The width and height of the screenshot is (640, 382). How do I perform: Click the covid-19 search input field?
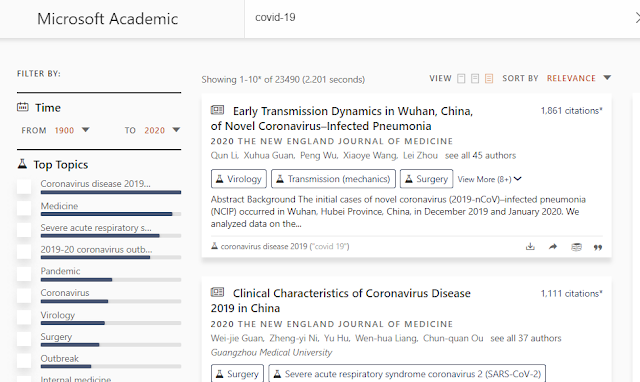tap(439, 18)
